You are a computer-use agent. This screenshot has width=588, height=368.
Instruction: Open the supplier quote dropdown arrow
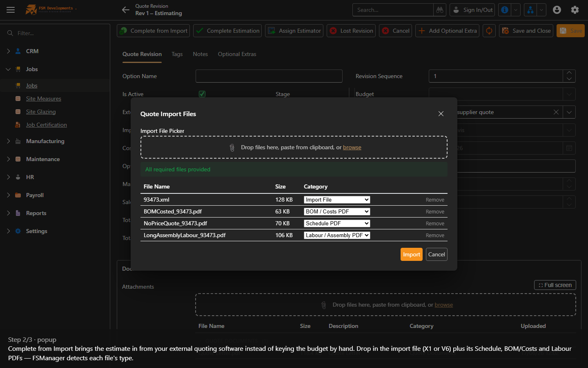pos(569,112)
